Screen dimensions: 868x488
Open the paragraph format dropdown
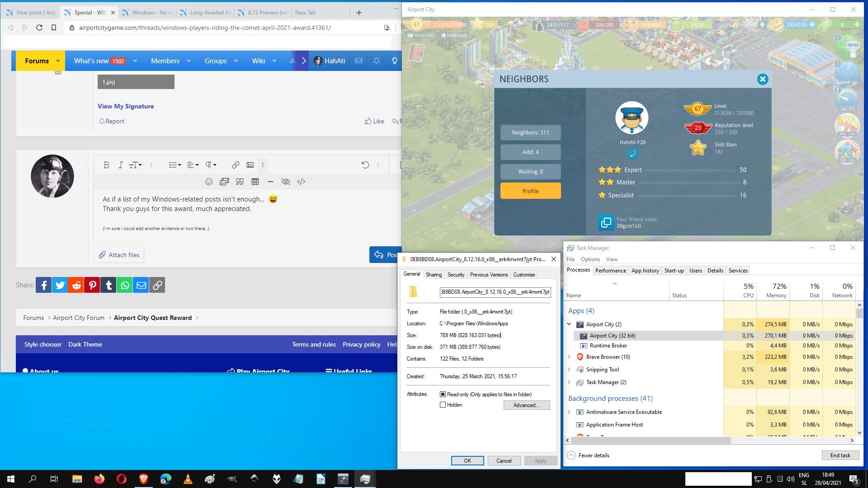[x=211, y=165]
